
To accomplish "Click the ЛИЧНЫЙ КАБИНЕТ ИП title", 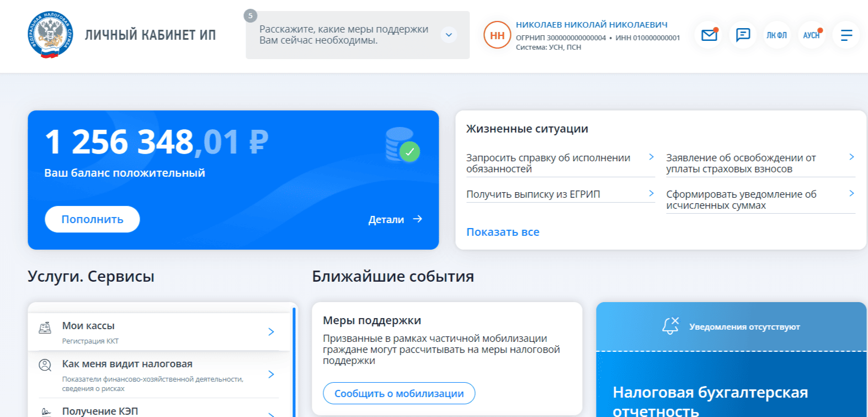I will point(150,35).
